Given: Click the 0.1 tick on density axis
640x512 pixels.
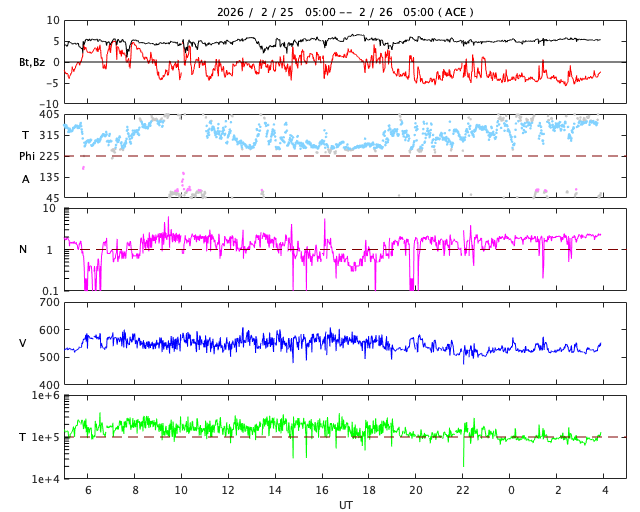Looking at the screenshot, I should click(x=50, y=291).
